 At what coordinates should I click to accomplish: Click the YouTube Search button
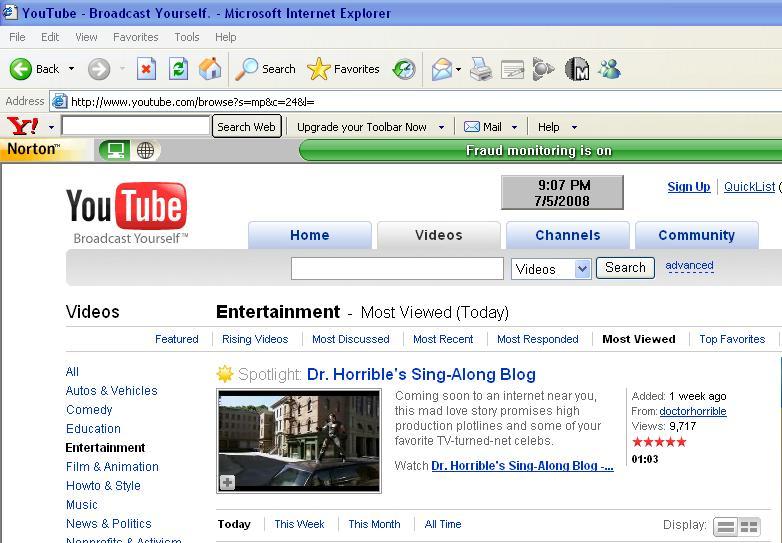[x=625, y=268]
